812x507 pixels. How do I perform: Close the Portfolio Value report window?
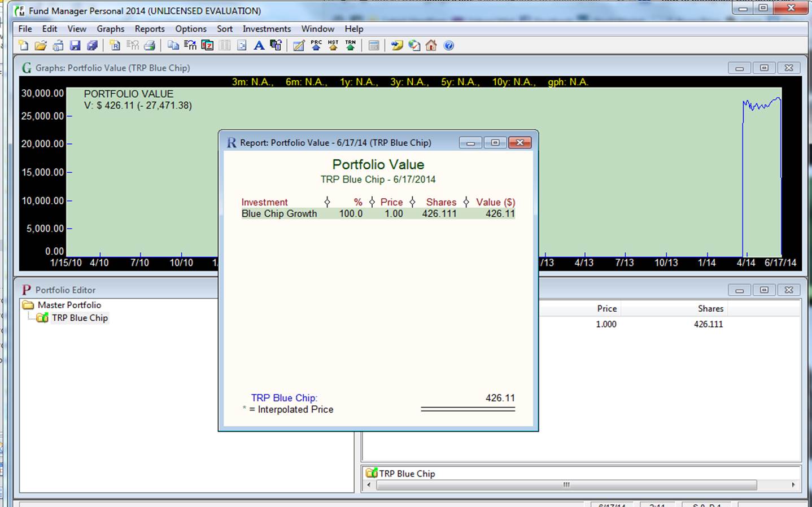point(519,143)
